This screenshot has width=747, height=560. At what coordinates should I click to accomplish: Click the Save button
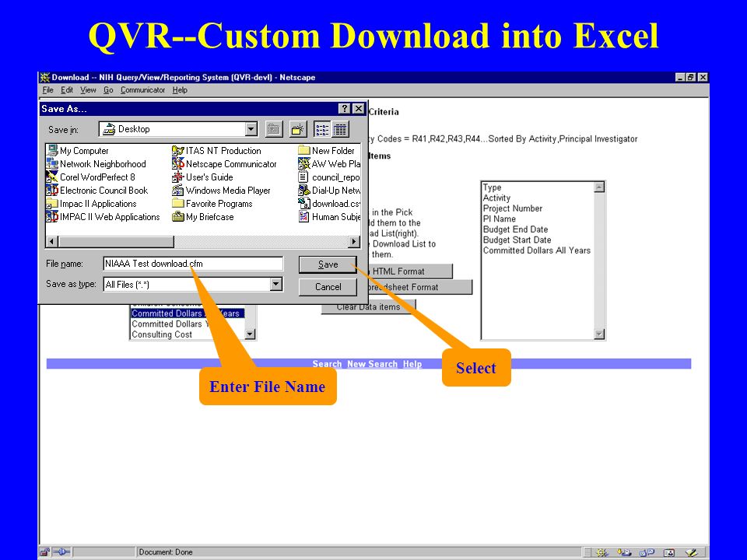tap(328, 264)
